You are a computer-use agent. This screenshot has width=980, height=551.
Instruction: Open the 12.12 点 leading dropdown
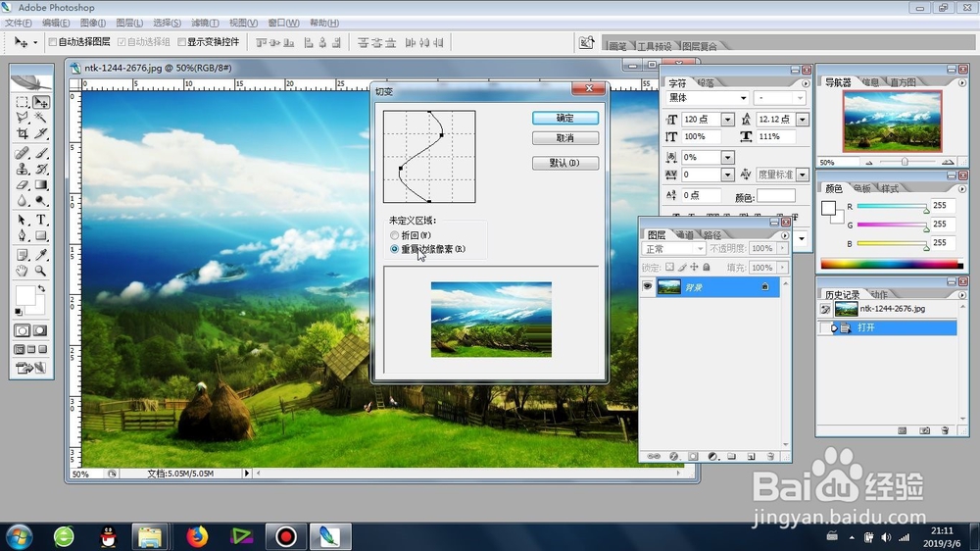803,119
